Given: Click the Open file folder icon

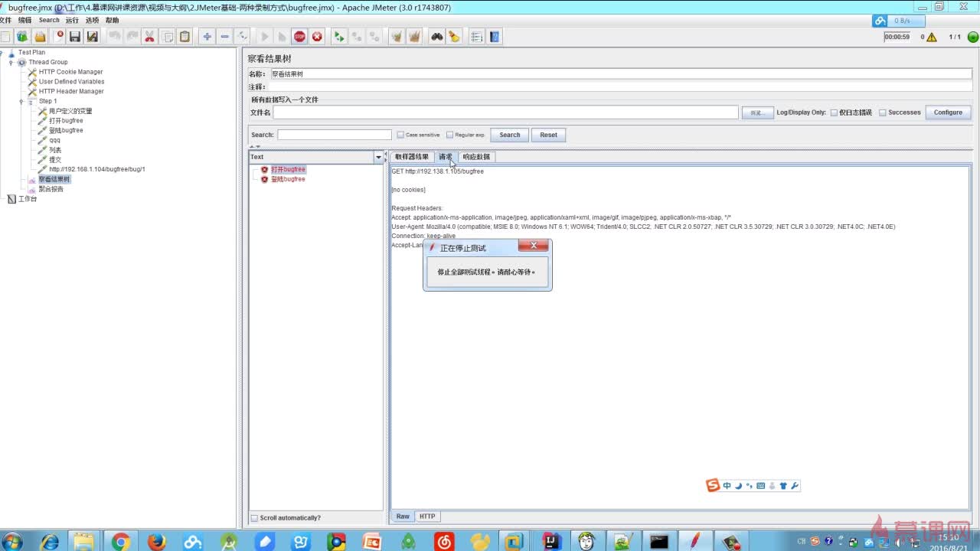Looking at the screenshot, I should point(40,37).
